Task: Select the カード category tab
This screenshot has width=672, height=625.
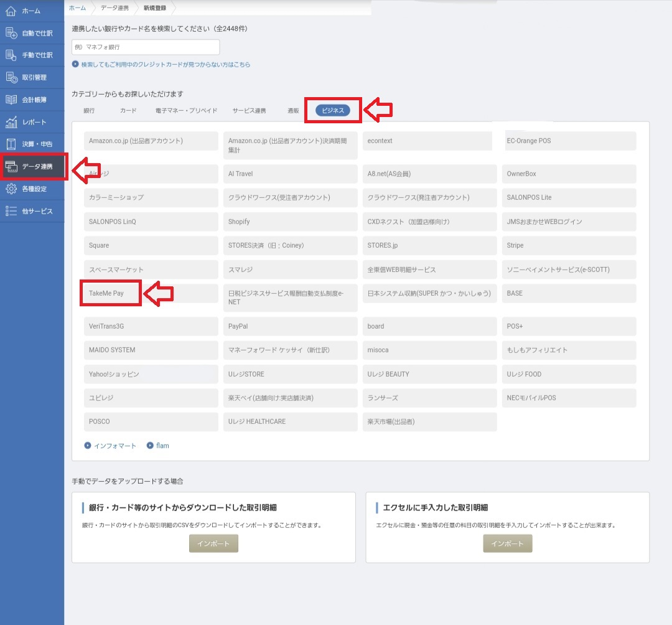Action: (128, 111)
